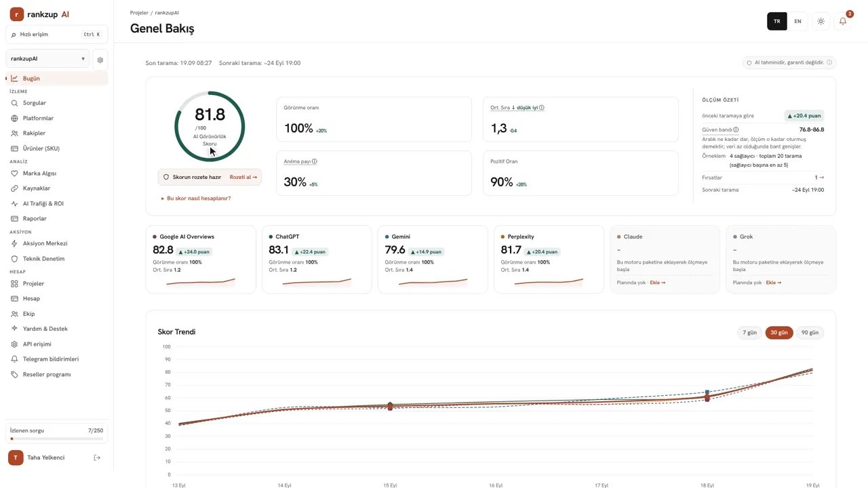
Task: Click Ekle link on the Claude card
Action: pyautogui.click(x=658, y=283)
